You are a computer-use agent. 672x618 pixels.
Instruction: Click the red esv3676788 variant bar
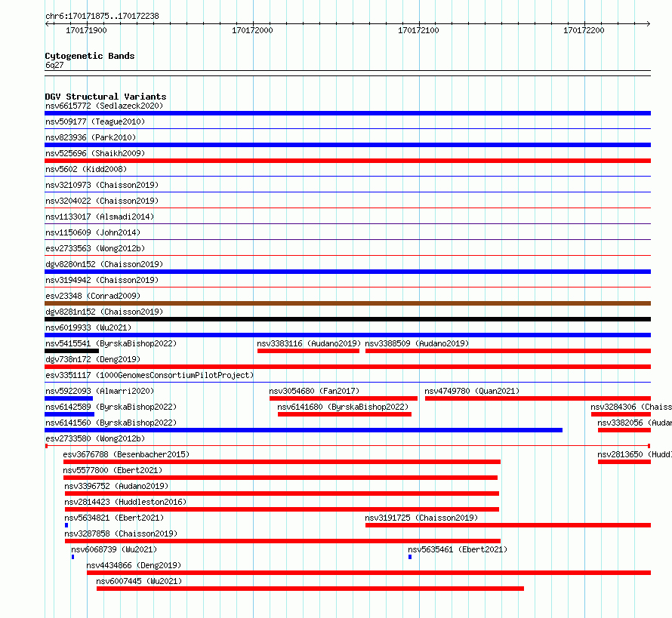coord(282,462)
